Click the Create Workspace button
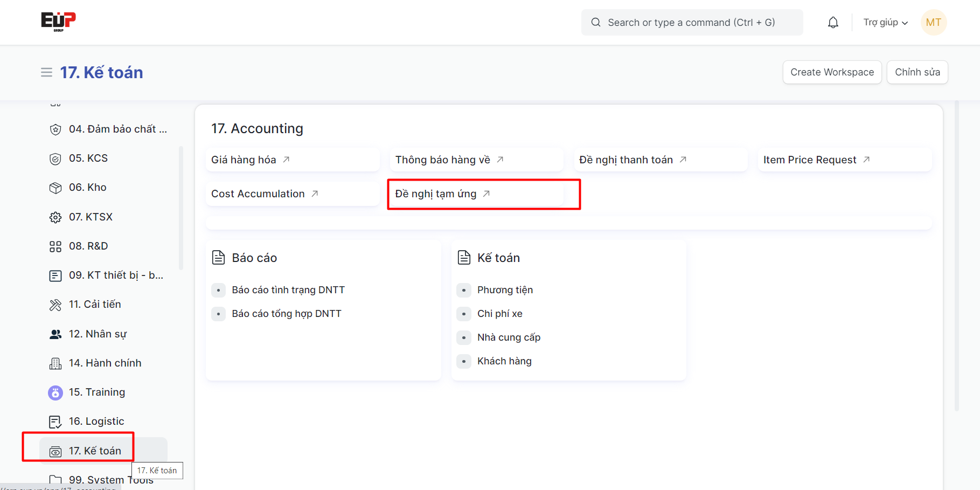Viewport: 980px width, 490px height. (832, 72)
